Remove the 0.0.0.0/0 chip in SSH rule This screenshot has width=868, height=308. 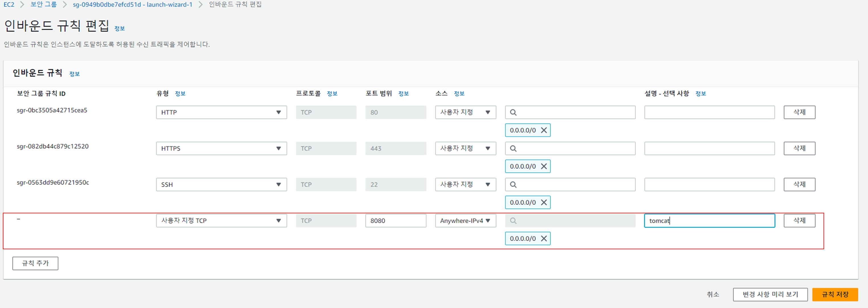click(543, 202)
